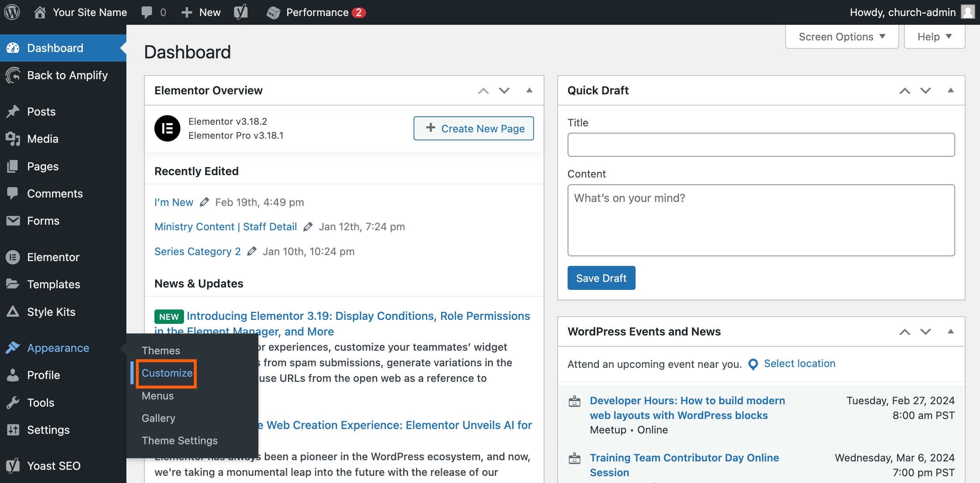Viewport: 980px width, 483px height.
Task: Click the WordPress logo in admin bar
Action: pyautogui.click(x=12, y=12)
